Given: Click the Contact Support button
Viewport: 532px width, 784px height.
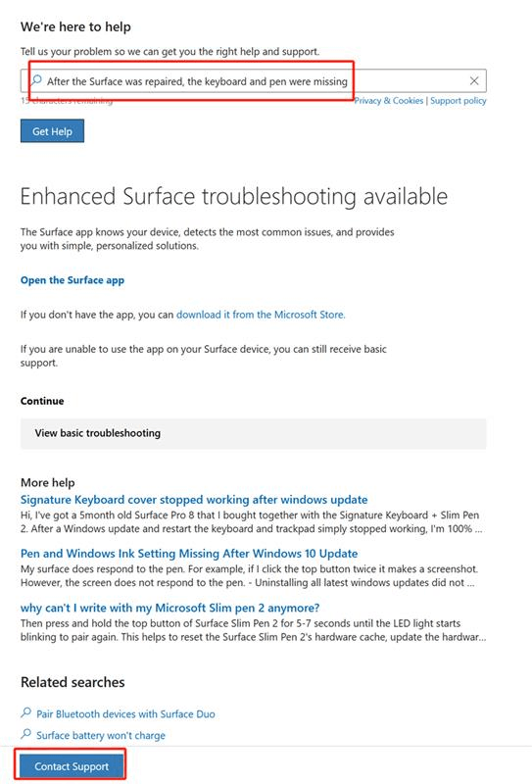Looking at the screenshot, I should [x=71, y=766].
